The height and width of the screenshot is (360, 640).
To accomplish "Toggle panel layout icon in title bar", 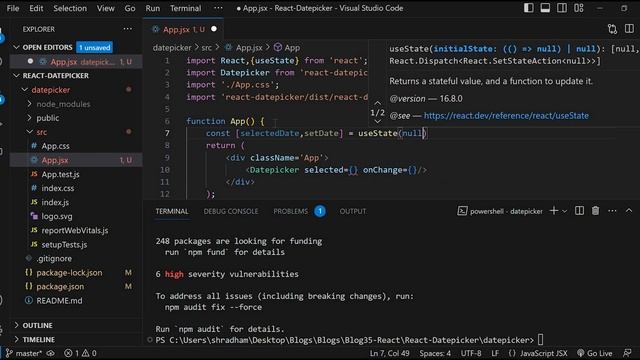I will (x=545, y=8).
